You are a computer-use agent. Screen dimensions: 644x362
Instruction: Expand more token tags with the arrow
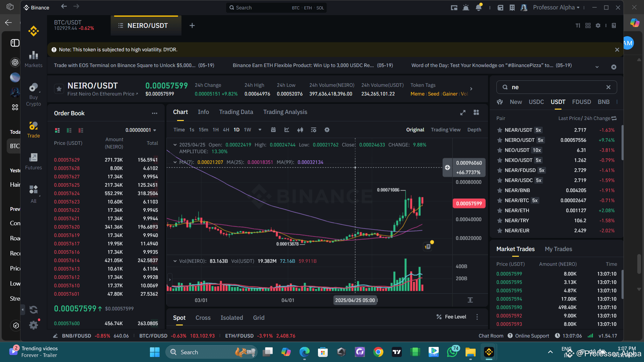point(471,89)
